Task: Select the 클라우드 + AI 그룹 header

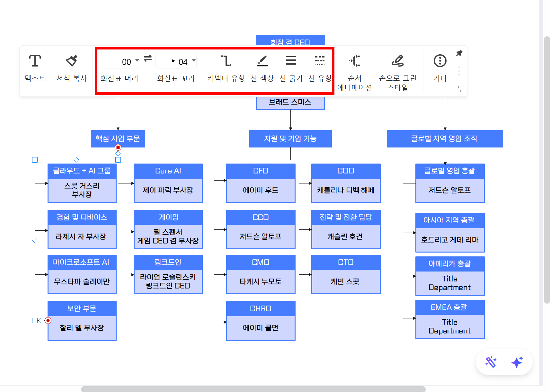Action: click(82, 171)
